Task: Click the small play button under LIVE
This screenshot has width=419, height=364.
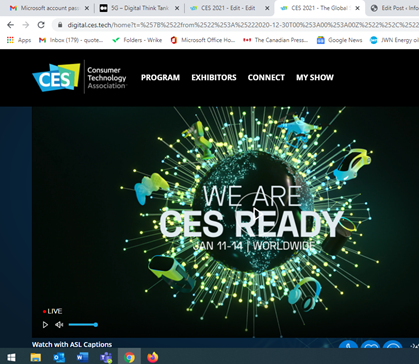Action: (x=45, y=324)
